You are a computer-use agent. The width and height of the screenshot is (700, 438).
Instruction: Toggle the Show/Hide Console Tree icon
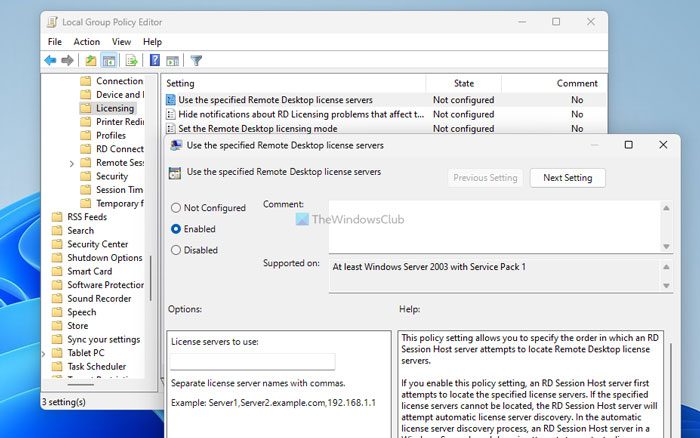109,60
